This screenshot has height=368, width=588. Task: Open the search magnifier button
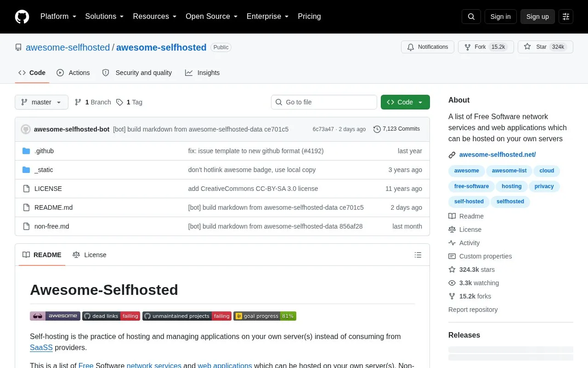pyautogui.click(x=471, y=17)
